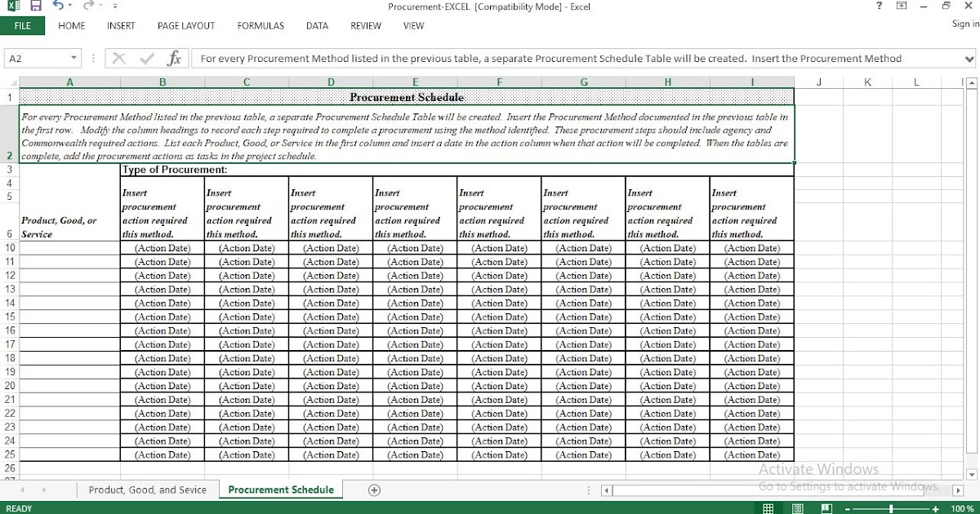The width and height of the screenshot is (980, 514).
Task: Switch to the HOME ribbon tab
Action: click(72, 26)
